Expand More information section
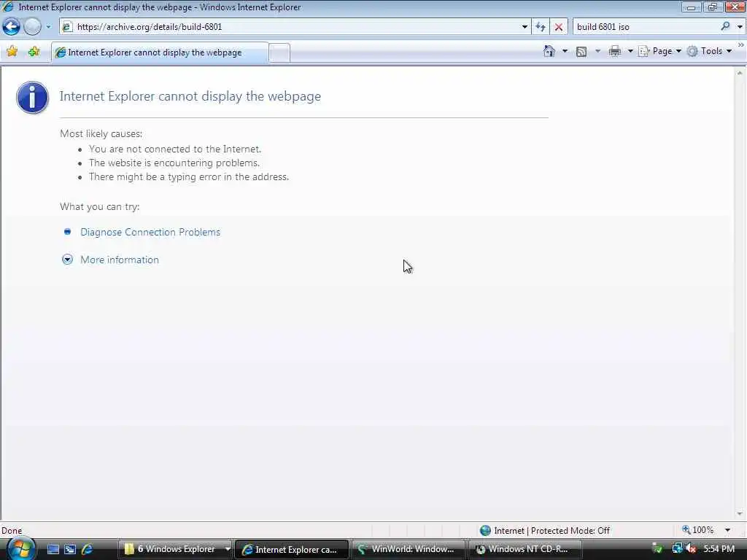The image size is (747, 560). 119,260
